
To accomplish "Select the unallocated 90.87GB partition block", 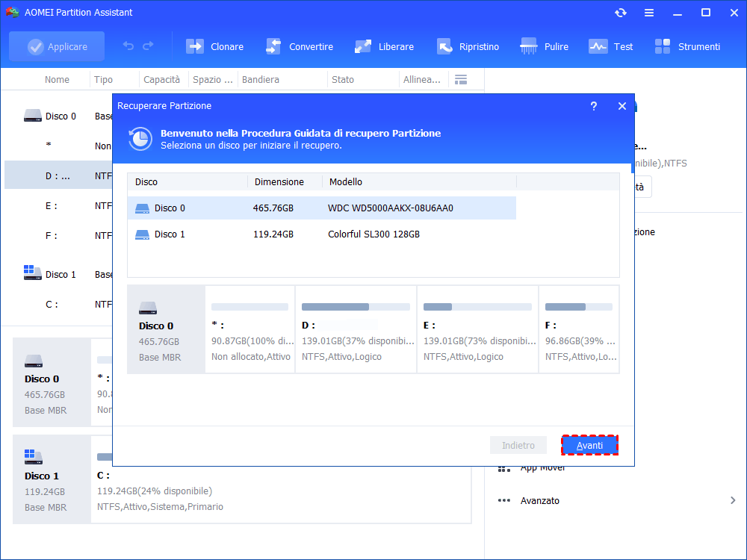I will tap(250, 329).
